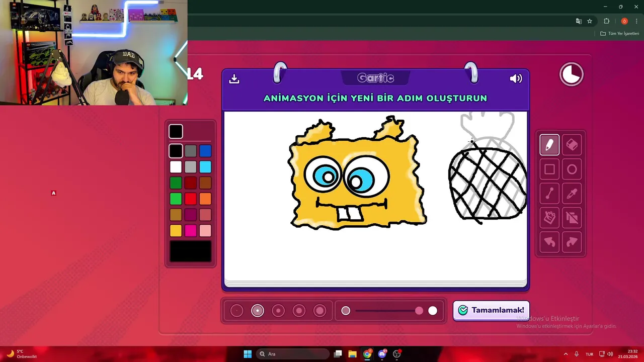Open the browser profile avatar
This screenshot has height=362, width=644.
pyautogui.click(x=624, y=21)
